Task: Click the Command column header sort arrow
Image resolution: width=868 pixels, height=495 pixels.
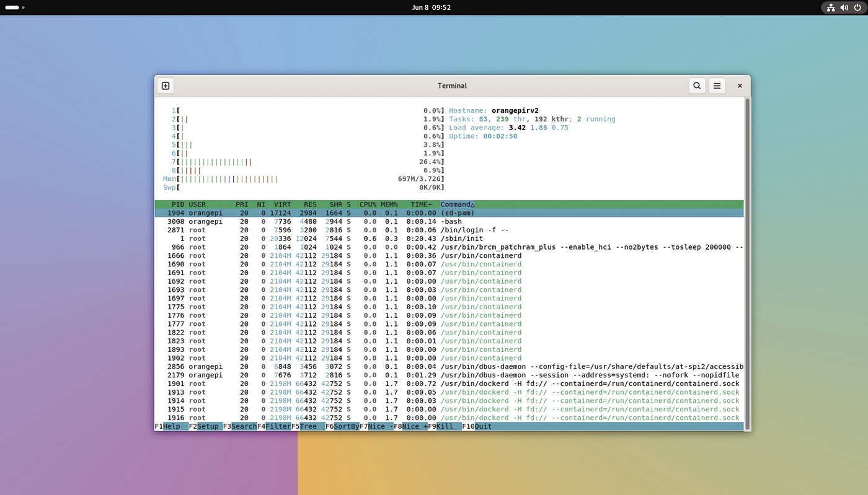Action: click(x=472, y=204)
